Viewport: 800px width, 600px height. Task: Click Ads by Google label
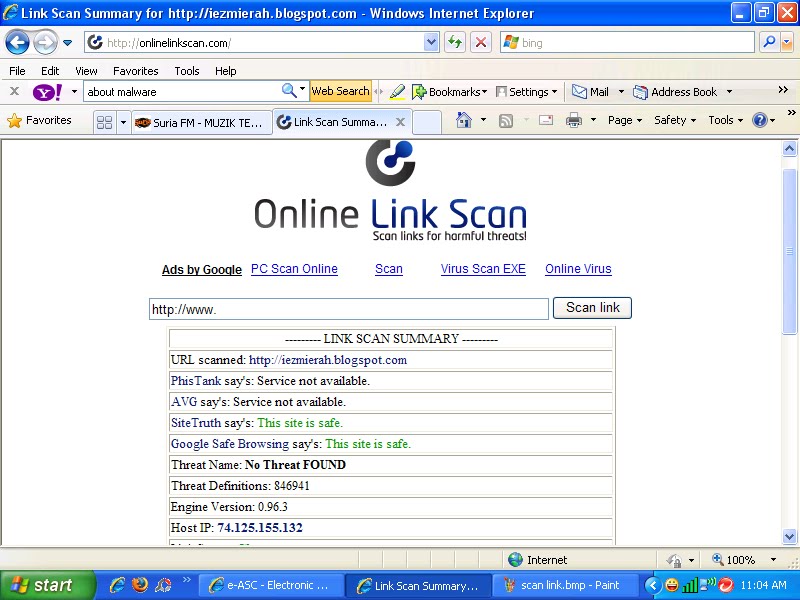[x=202, y=270]
